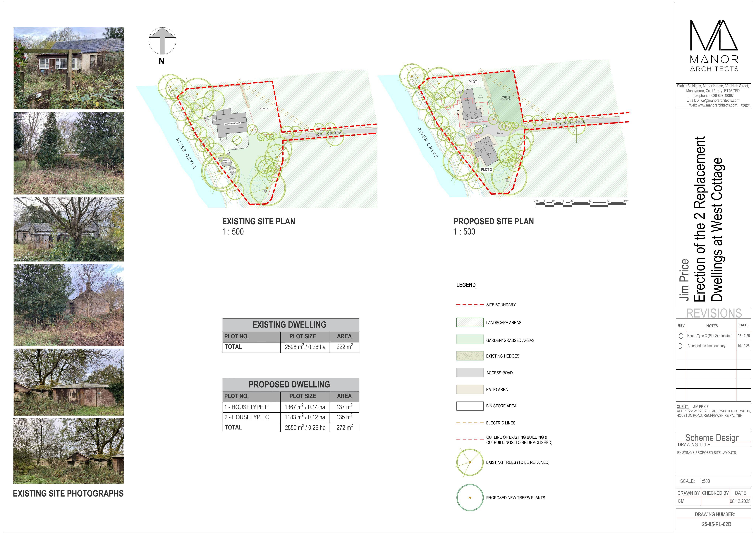Select the 'PROPOSED SITE PLAN' title
Viewport: 756px width, 534px height.
pyautogui.click(x=494, y=221)
